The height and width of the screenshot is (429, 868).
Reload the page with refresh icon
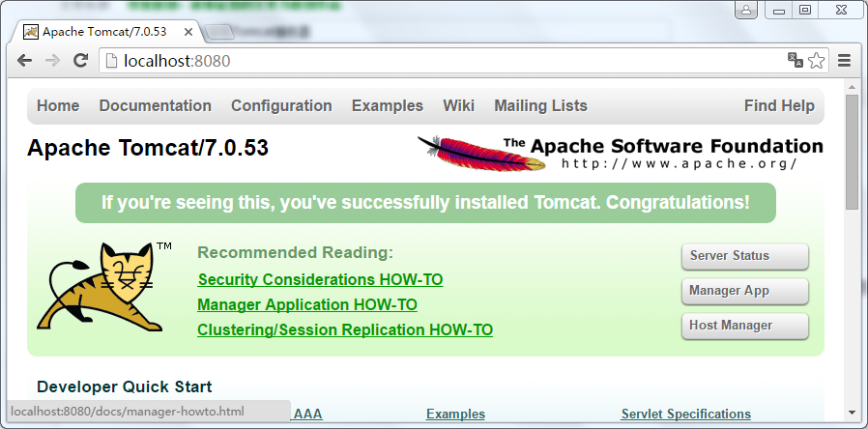click(81, 60)
